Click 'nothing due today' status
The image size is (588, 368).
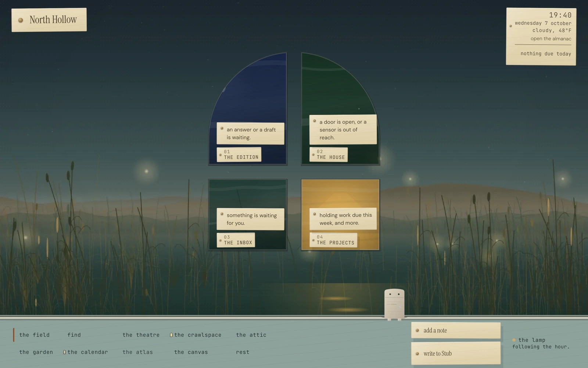pyautogui.click(x=546, y=54)
